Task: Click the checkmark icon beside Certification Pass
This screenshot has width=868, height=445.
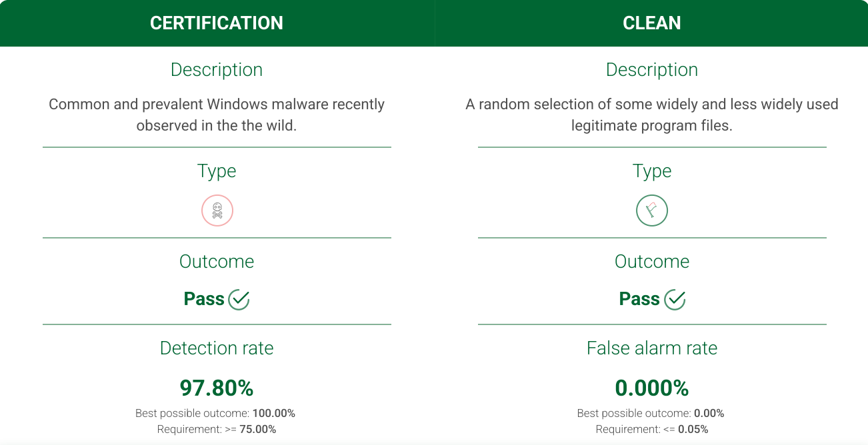Action: tap(239, 300)
